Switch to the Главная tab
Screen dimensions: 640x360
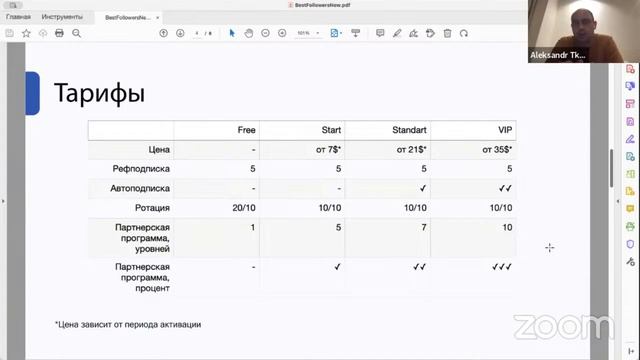click(x=18, y=17)
